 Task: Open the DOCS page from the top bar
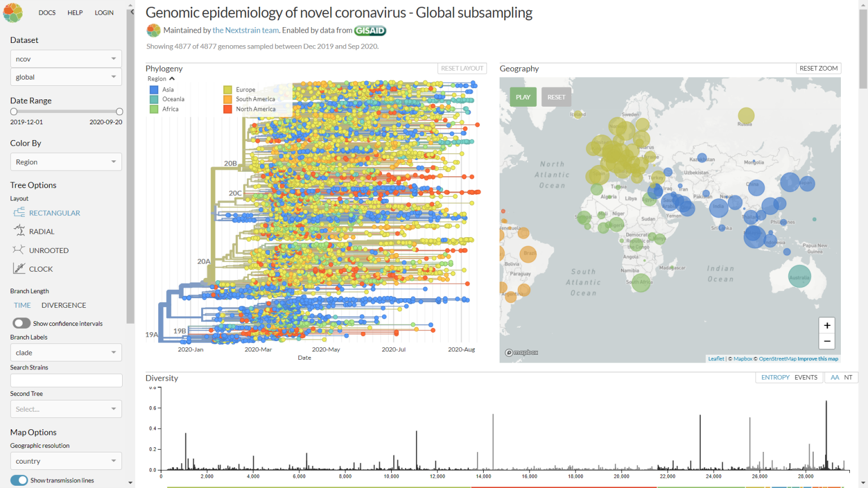(47, 12)
